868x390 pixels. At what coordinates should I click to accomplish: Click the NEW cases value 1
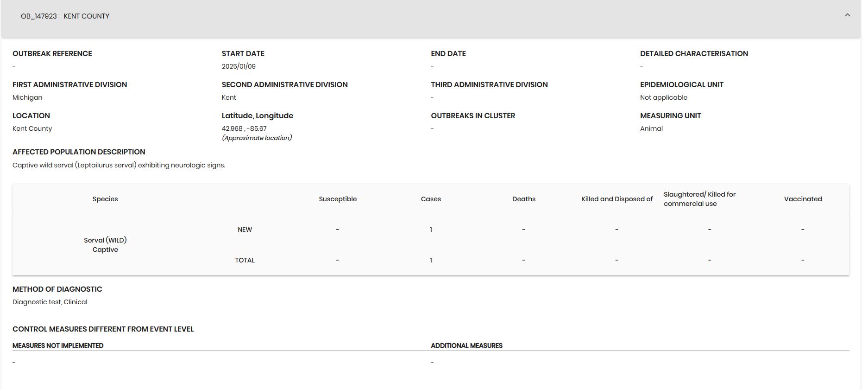coord(431,230)
